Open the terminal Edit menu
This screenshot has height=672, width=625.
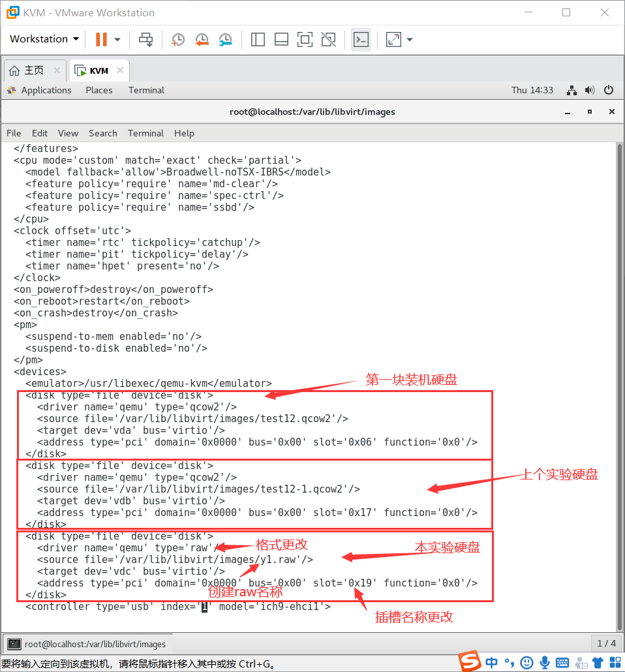40,133
